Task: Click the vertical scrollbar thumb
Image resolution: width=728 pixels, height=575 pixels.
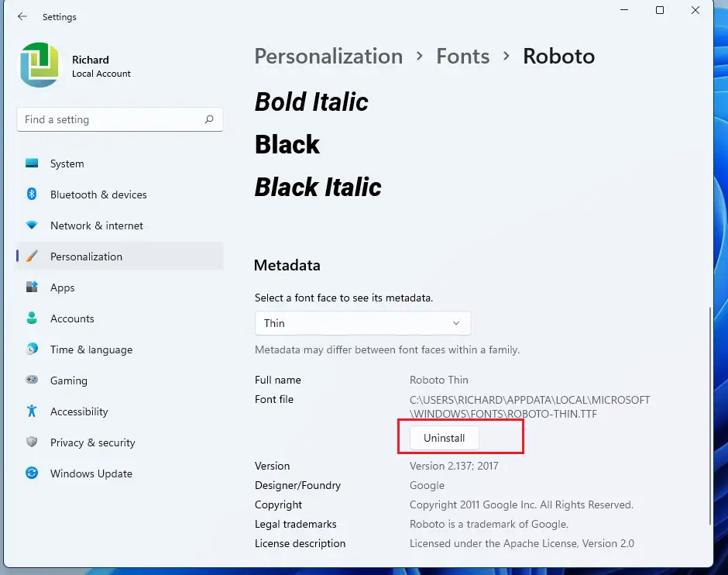Action: pos(710,415)
